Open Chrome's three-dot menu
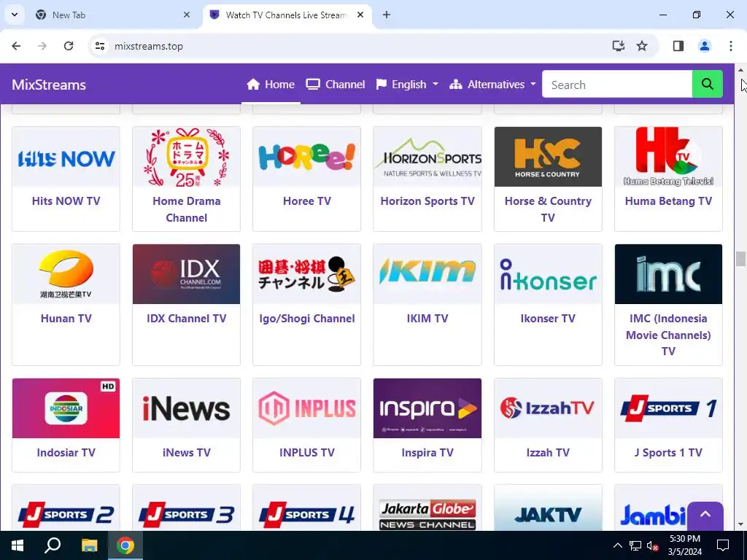This screenshot has width=747, height=560. coord(730,46)
